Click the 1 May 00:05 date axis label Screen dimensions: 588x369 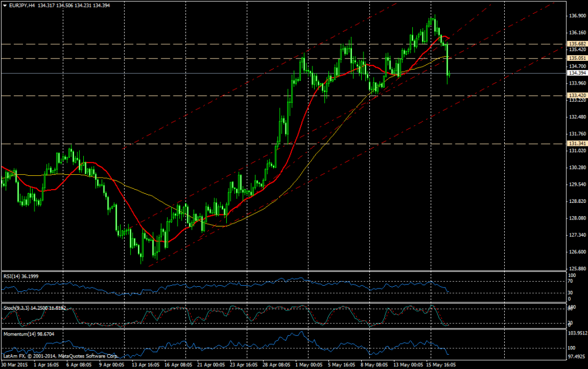coord(308,364)
